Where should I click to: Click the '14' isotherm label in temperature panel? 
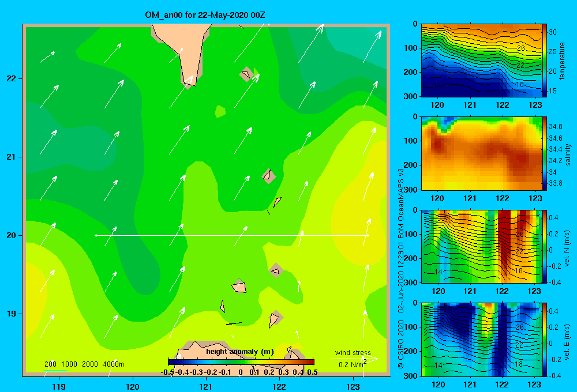pos(437,86)
